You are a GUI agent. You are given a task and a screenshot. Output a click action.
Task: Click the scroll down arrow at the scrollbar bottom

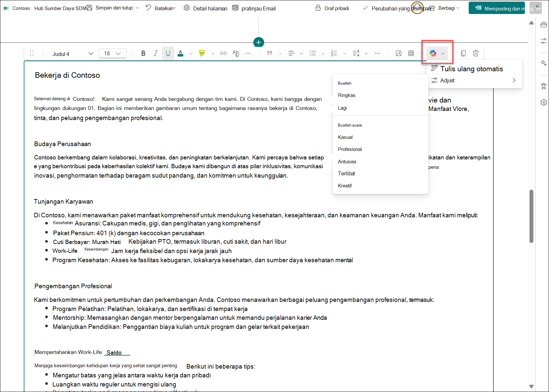tap(531, 386)
